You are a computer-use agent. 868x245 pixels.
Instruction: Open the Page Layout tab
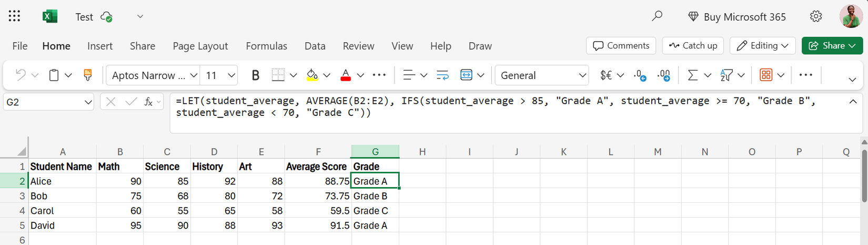pos(200,46)
